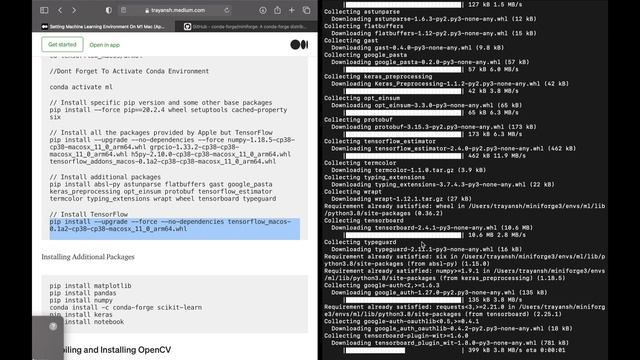Click the 'conda install -c conda-forge scikit-learn' line
640x360 pixels.
click(x=126, y=307)
